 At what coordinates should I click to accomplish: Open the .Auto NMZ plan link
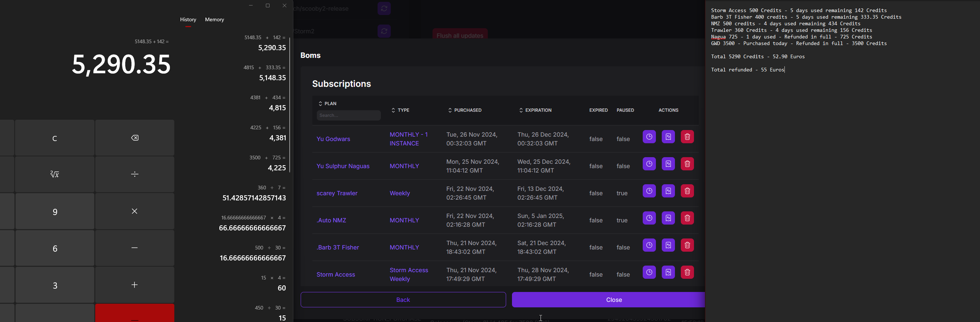tap(331, 221)
